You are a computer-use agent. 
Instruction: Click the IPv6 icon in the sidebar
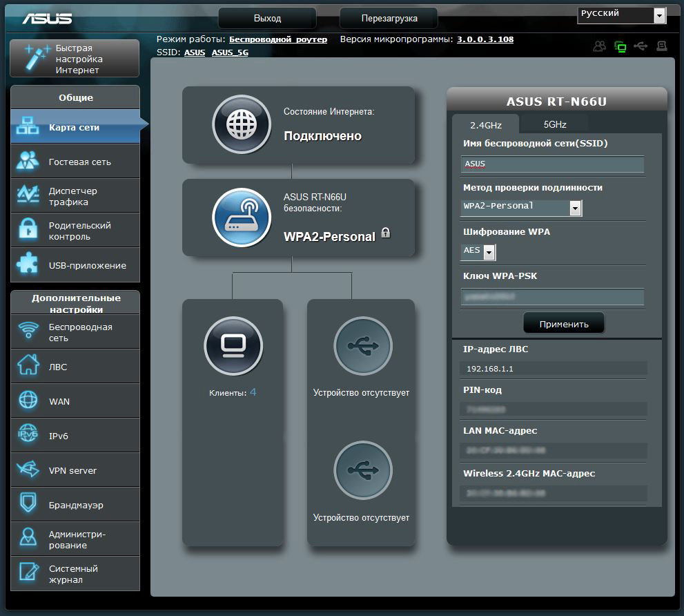tap(28, 434)
